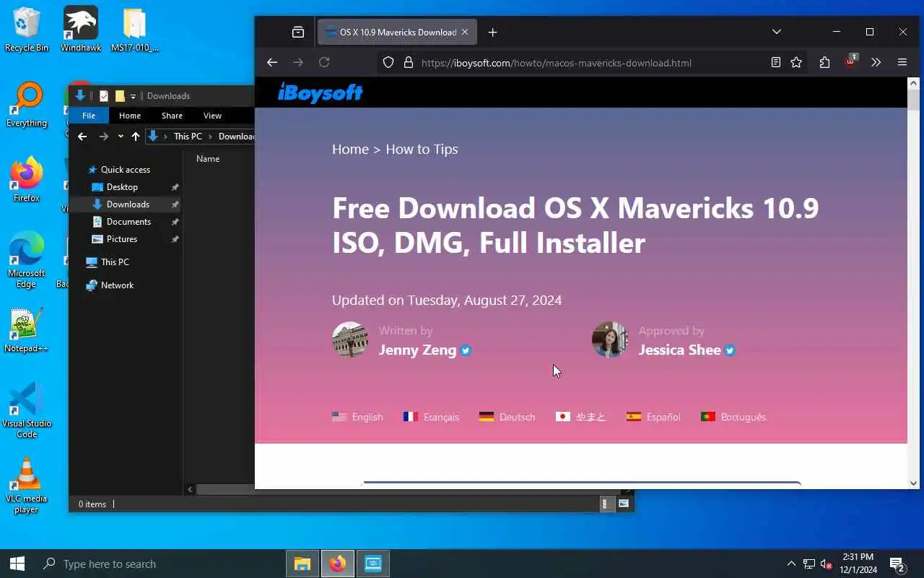This screenshot has height=578, width=924.
Task: Follow the Home breadcrumb link
Action: [350, 149]
